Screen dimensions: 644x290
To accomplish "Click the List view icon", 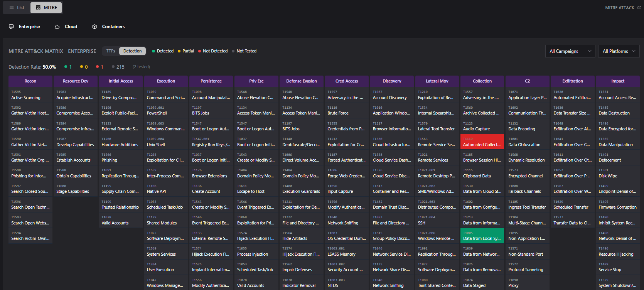I will 12,8.
